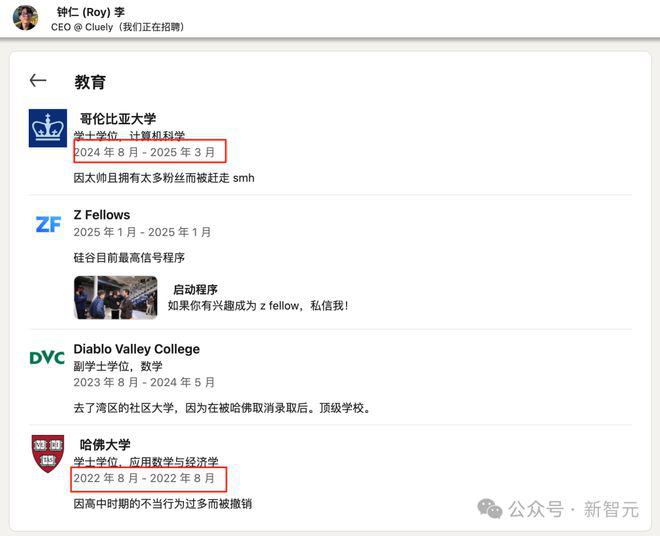
Task: Click profile name 钟仁 (Roy) 李
Action: tap(90, 12)
